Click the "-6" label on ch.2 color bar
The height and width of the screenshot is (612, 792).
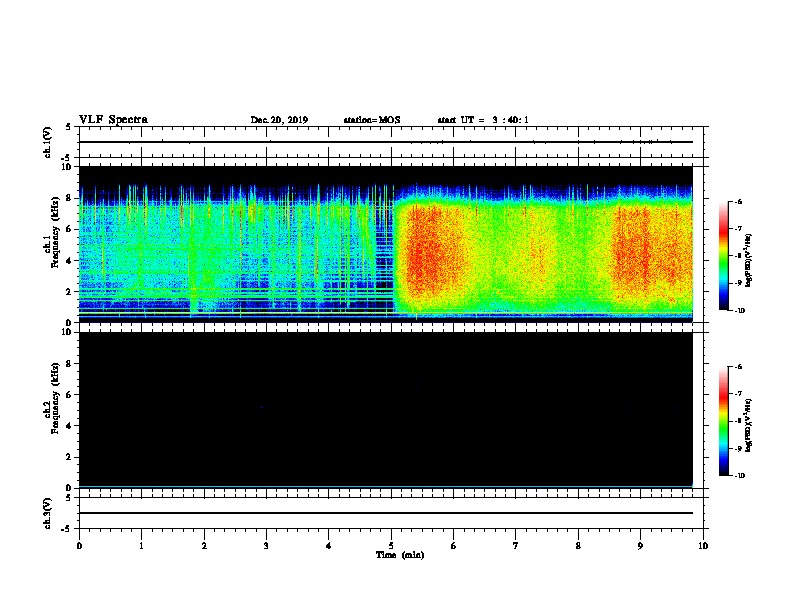click(x=738, y=367)
